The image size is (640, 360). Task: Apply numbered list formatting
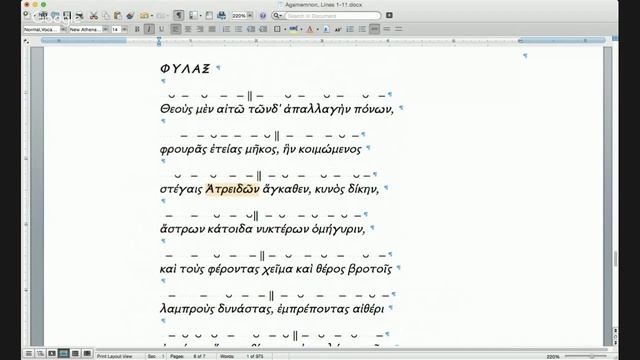point(227,29)
